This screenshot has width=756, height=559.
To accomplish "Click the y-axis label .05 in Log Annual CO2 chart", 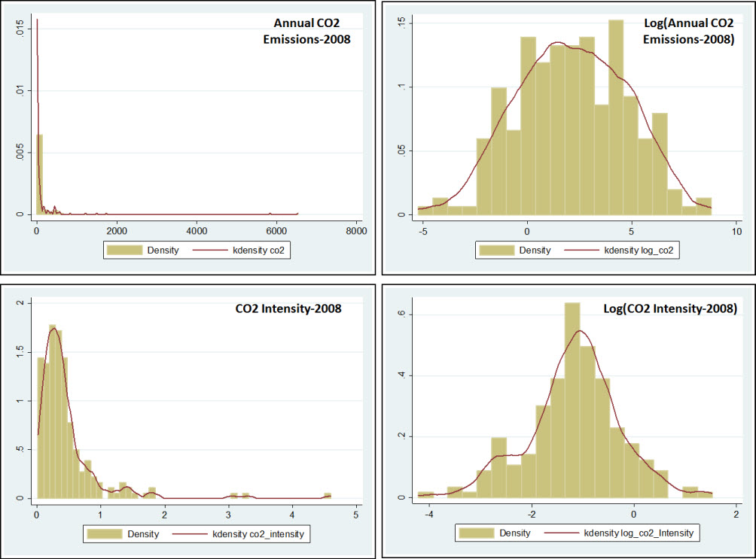I will (401, 150).
